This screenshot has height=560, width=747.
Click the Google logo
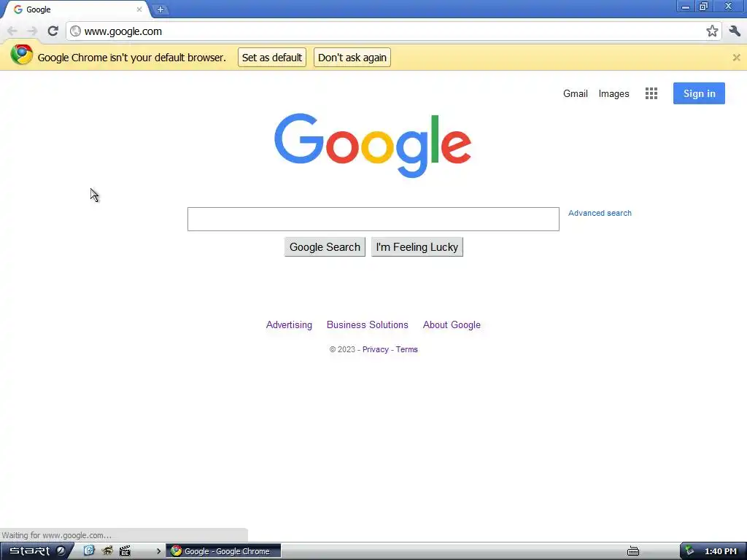click(373, 145)
